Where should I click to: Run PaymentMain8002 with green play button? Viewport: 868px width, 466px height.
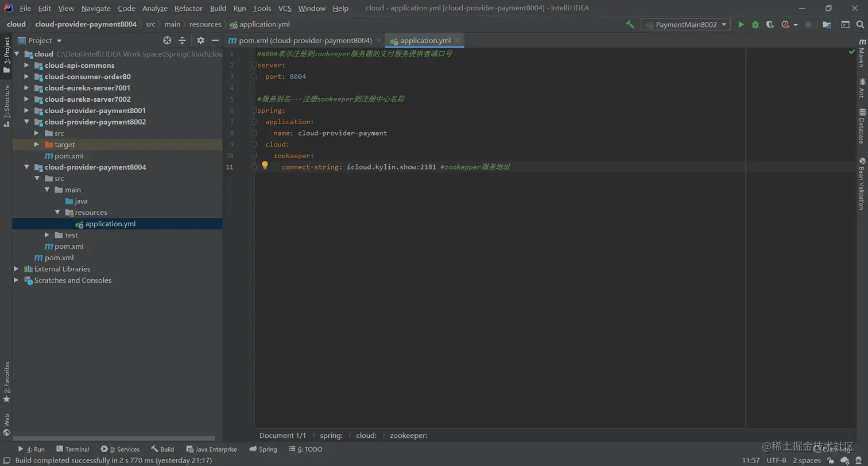(x=741, y=25)
